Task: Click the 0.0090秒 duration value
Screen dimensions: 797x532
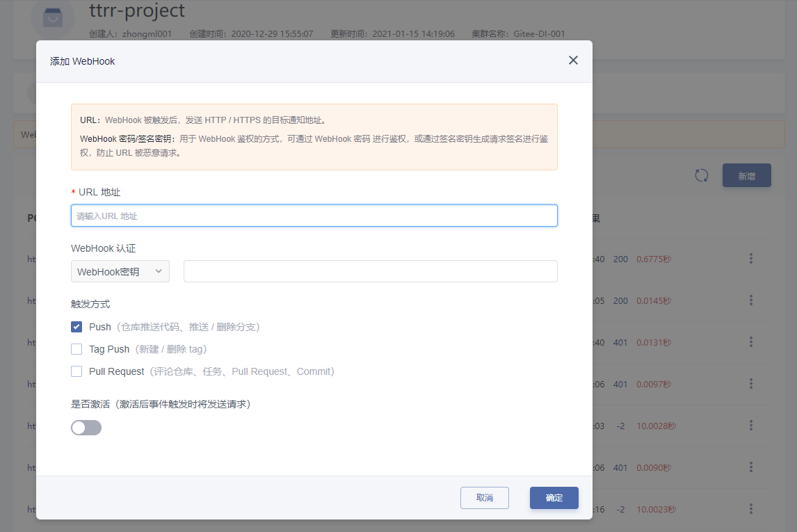Action: 654,467
